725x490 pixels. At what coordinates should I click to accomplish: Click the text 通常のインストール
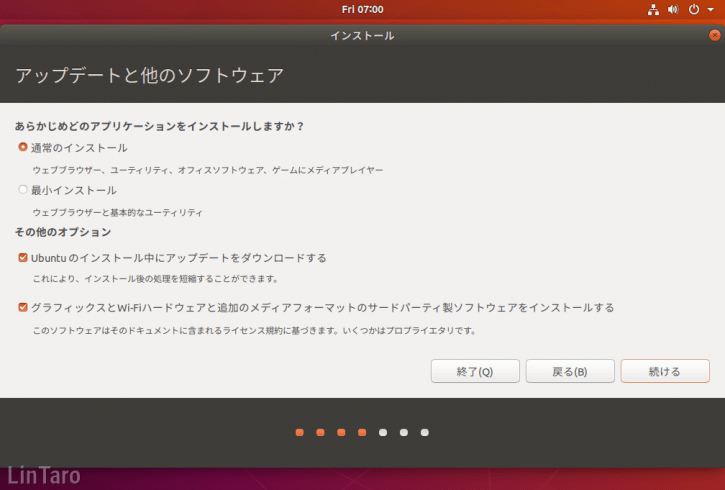coord(79,148)
